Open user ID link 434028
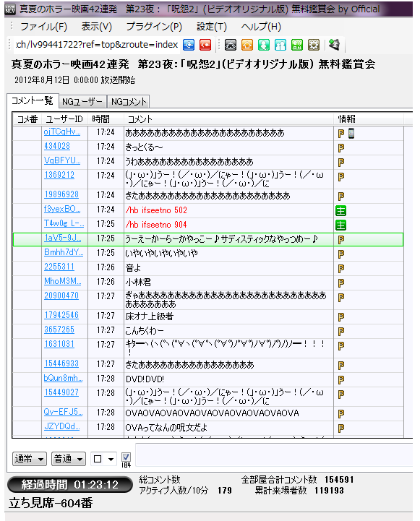 tap(57, 146)
